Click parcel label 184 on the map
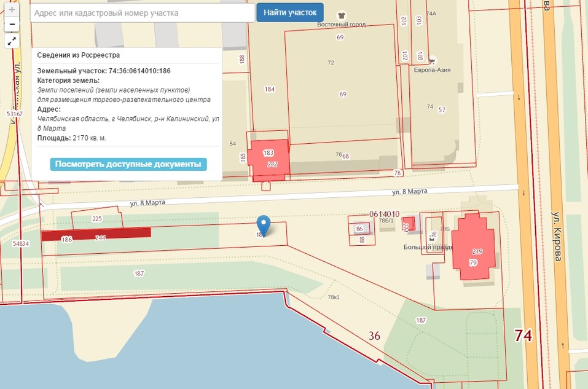The width and height of the screenshot is (588, 389). point(269,89)
